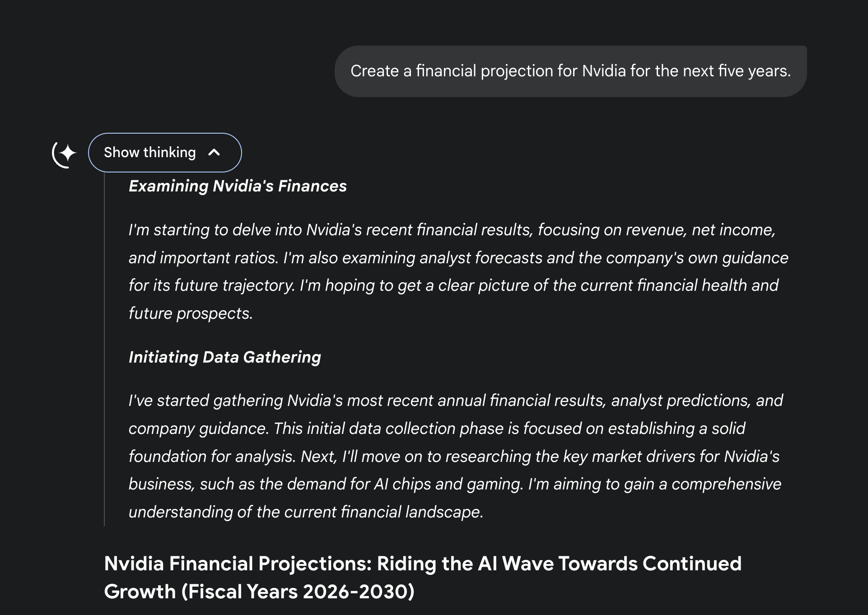Viewport: 868px width, 615px height.
Task: Click the line starting 'company guidance. This initial'
Action: 437,429
